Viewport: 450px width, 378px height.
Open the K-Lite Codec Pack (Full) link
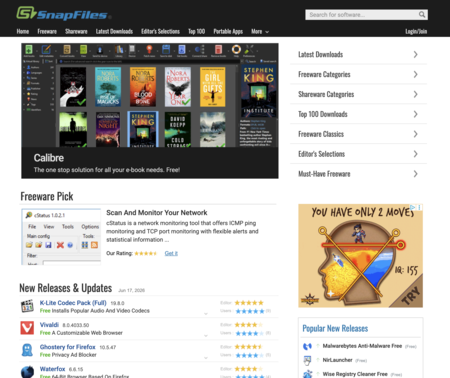tap(73, 303)
